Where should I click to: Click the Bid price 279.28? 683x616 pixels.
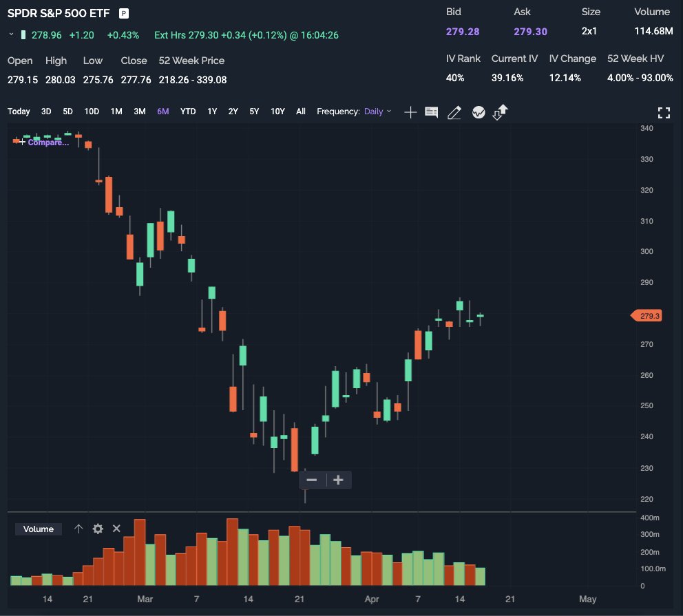[x=463, y=32]
